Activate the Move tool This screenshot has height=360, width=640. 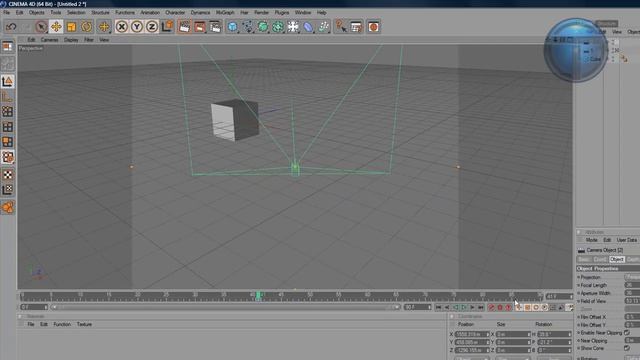[56, 27]
